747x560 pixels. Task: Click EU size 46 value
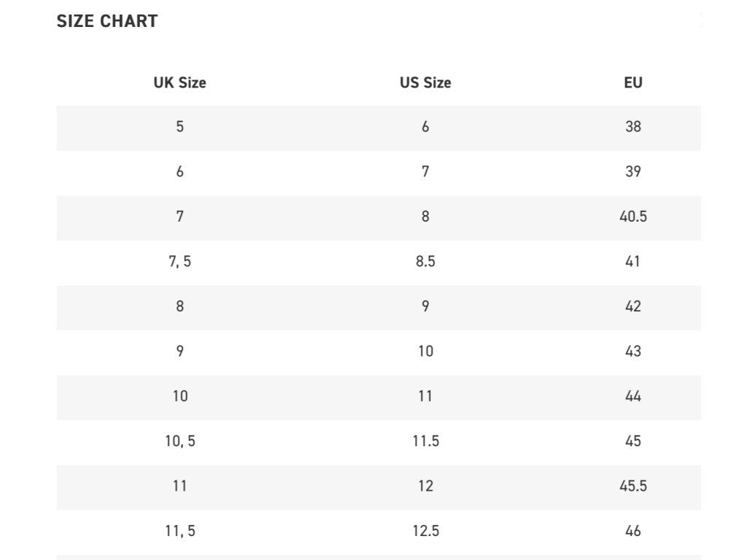coord(633,531)
